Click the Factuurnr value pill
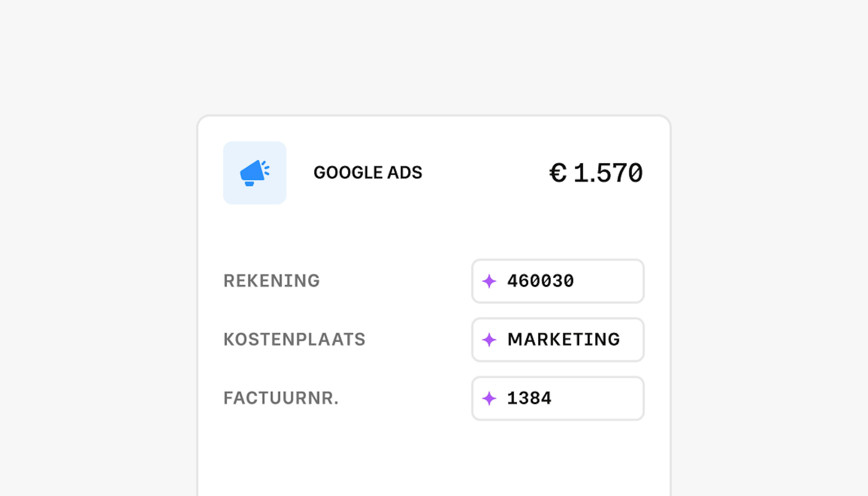The height and width of the screenshot is (496, 868). pos(557,398)
